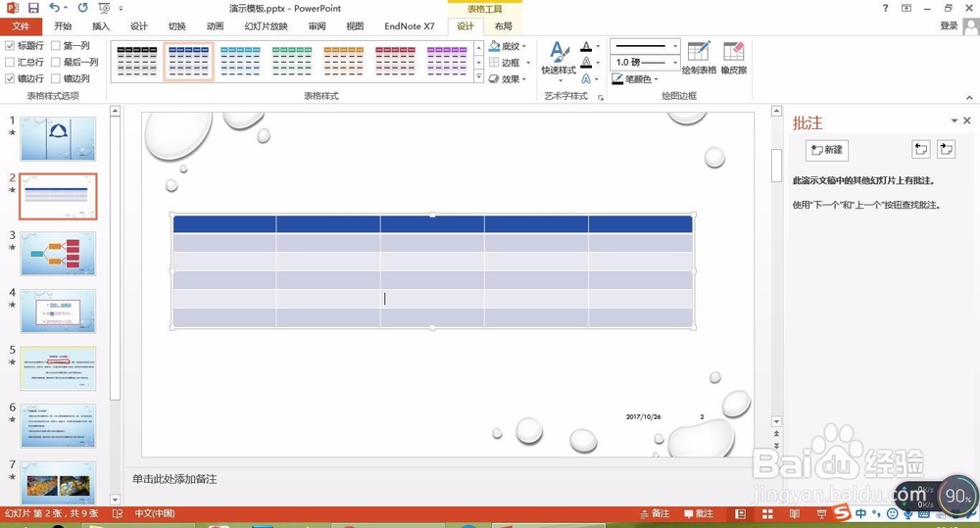Click 登录 (Sign in) link
Image resolution: width=980 pixels, height=528 pixels.
click(949, 25)
